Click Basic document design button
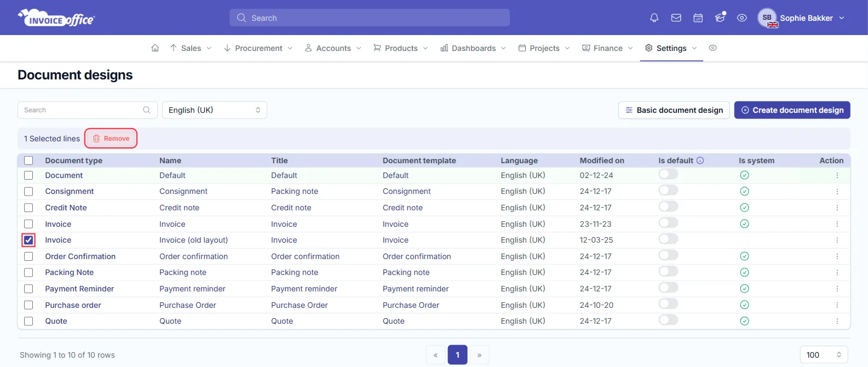The image size is (868, 367). coord(674,110)
